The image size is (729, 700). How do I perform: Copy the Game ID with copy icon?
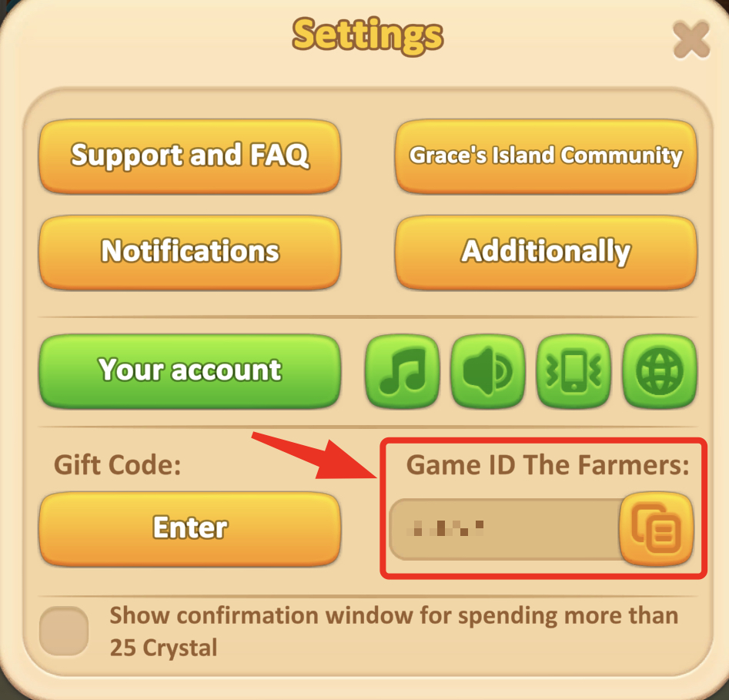point(657,529)
